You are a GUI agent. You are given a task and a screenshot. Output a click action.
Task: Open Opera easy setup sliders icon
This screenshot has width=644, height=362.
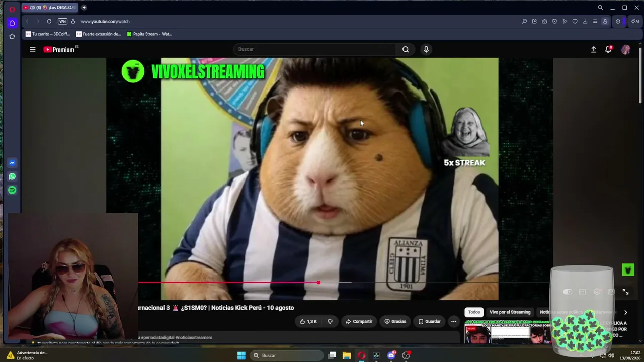595,21
